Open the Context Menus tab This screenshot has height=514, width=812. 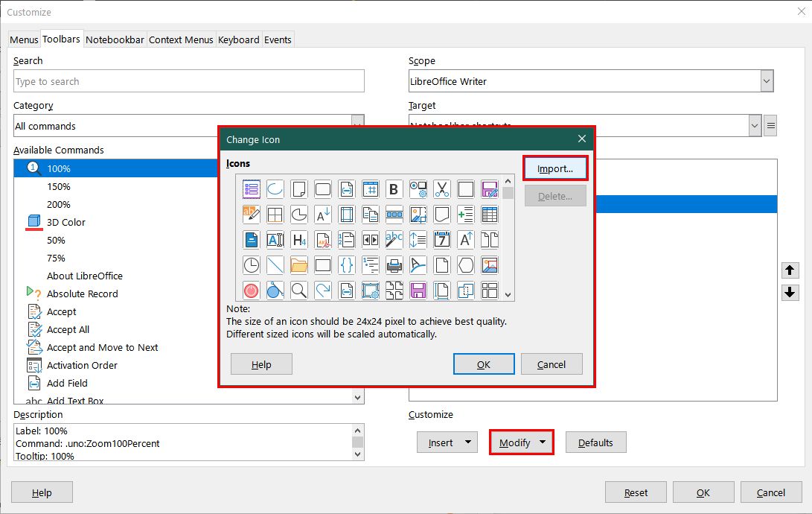(x=181, y=39)
